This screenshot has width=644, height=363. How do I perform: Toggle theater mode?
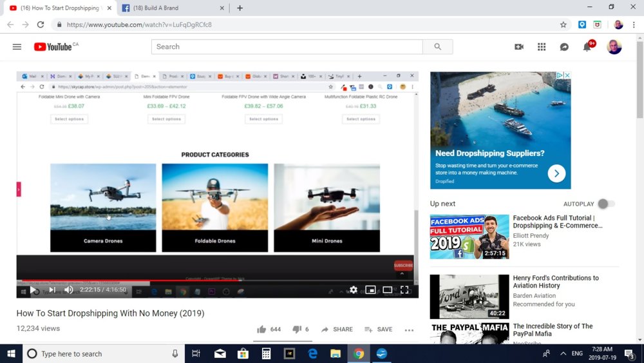(387, 290)
